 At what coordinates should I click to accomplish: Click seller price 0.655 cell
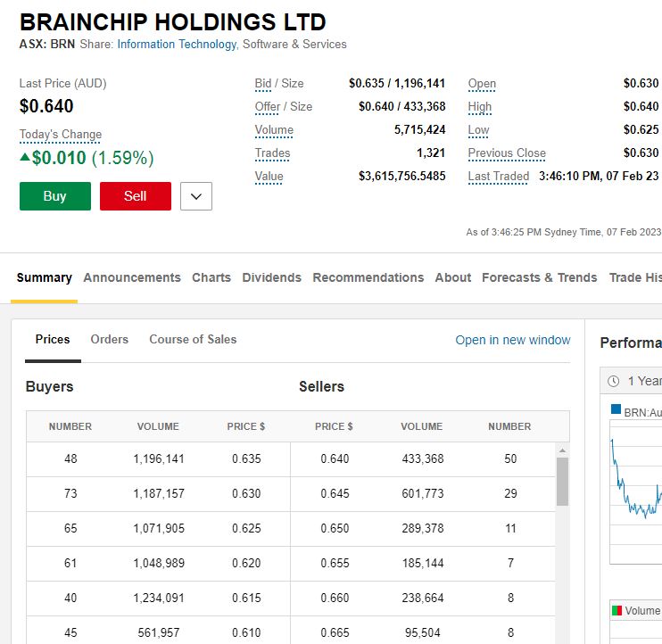(x=335, y=563)
